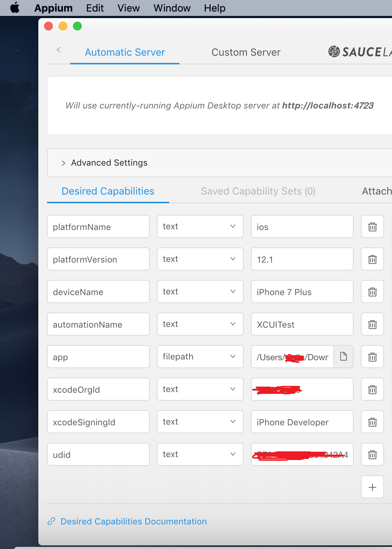Viewport: 392px width, 549px height.
Task: Select Desired Capabilities tab
Action: (x=108, y=191)
